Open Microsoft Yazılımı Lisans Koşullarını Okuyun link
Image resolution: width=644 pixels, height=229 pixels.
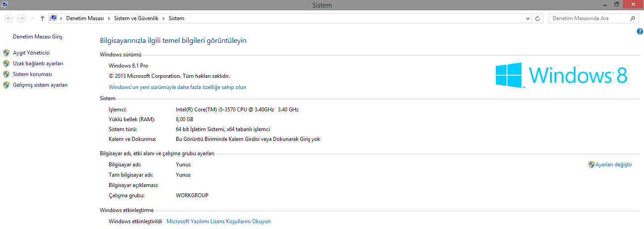[x=218, y=221]
